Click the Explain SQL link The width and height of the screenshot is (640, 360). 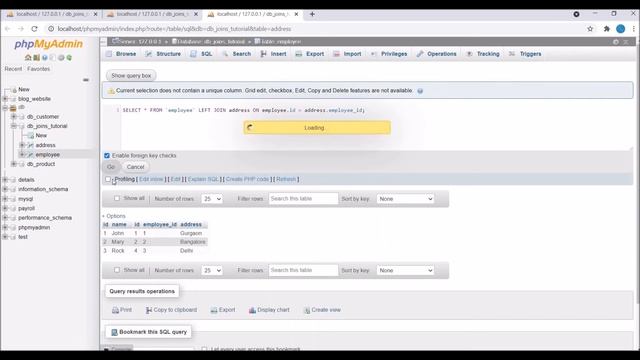[203, 179]
